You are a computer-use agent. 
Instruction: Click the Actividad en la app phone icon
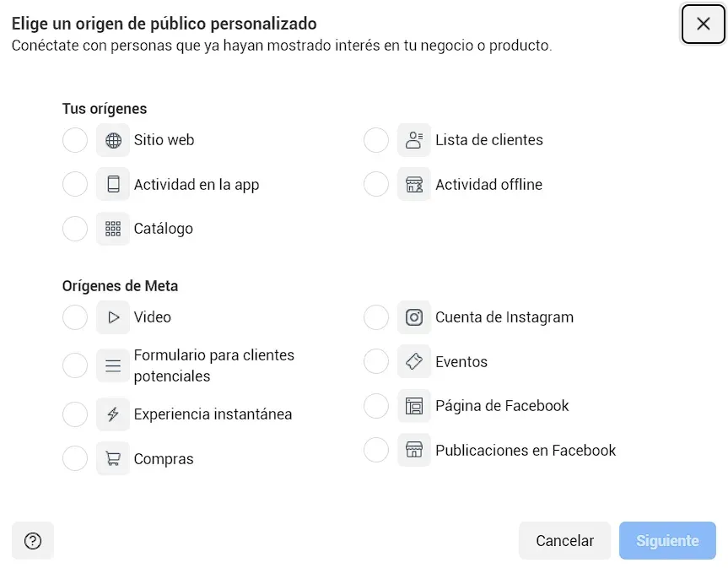pyautogui.click(x=112, y=184)
